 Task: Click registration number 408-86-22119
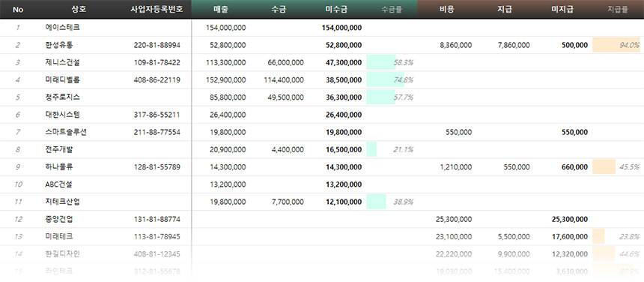157,79
